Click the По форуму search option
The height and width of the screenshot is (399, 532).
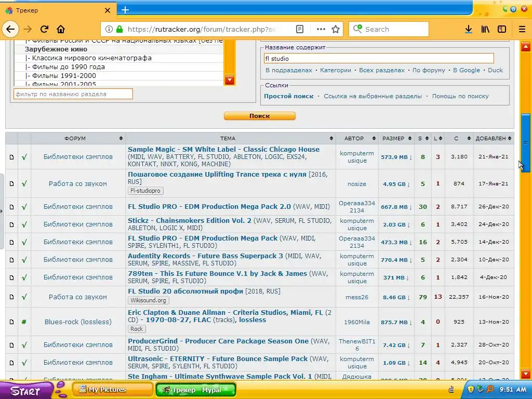(429, 70)
